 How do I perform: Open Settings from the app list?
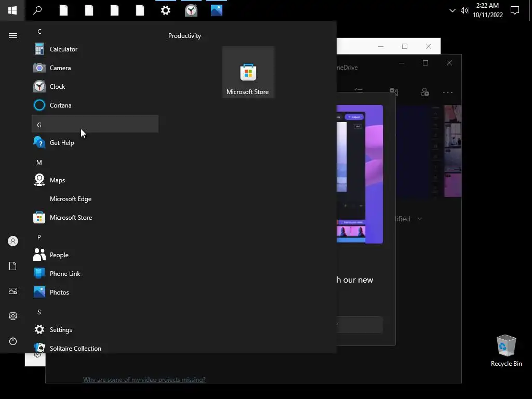click(95, 330)
